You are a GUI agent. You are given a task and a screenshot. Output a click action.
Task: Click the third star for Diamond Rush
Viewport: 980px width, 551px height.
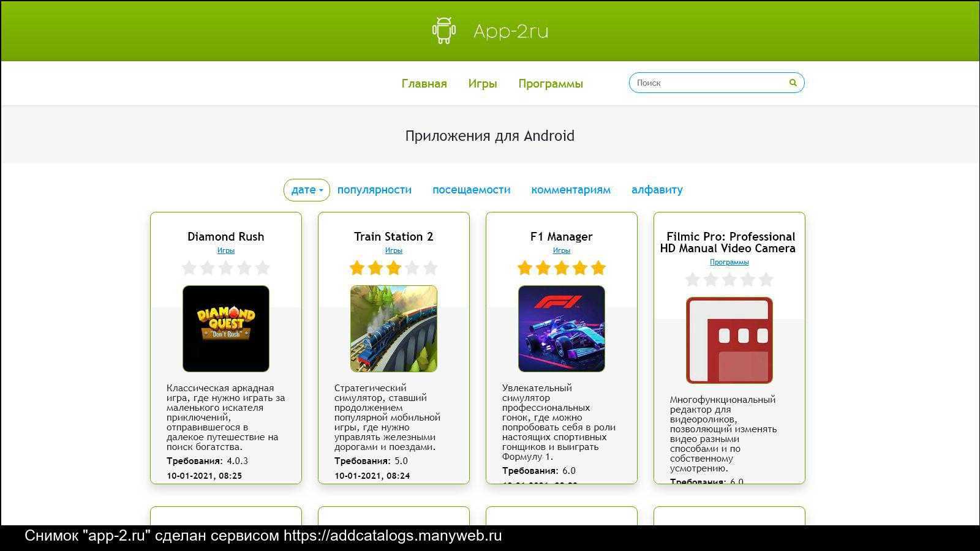pyautogui.click(x=226, y=268)
